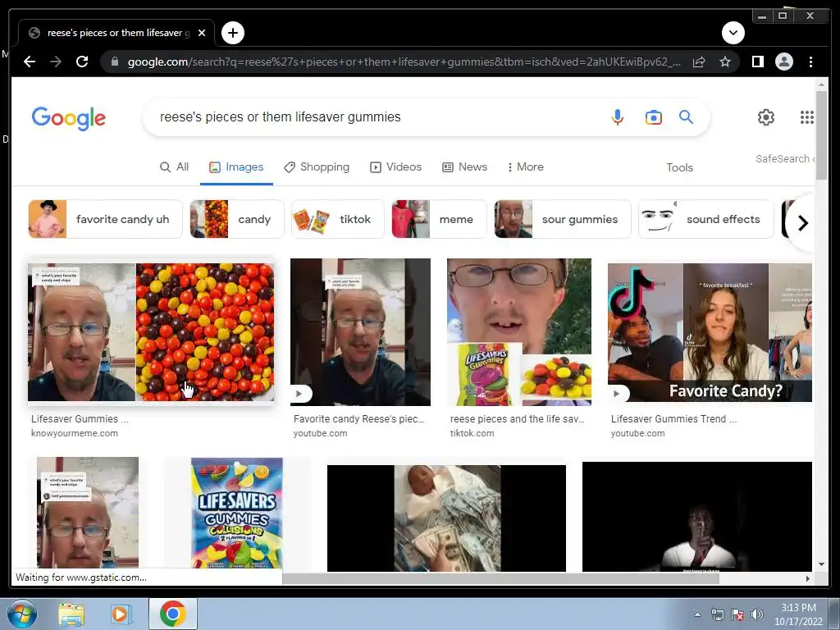840x630 pixels.
Task: Open the Google apps grid
Action: (807, 116)
